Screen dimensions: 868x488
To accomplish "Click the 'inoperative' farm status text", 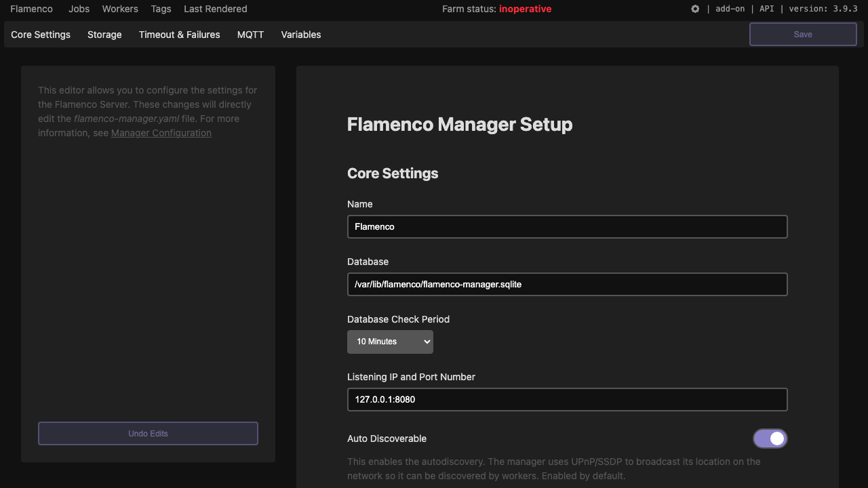I will pyautogui.click(x=526, y=9).
